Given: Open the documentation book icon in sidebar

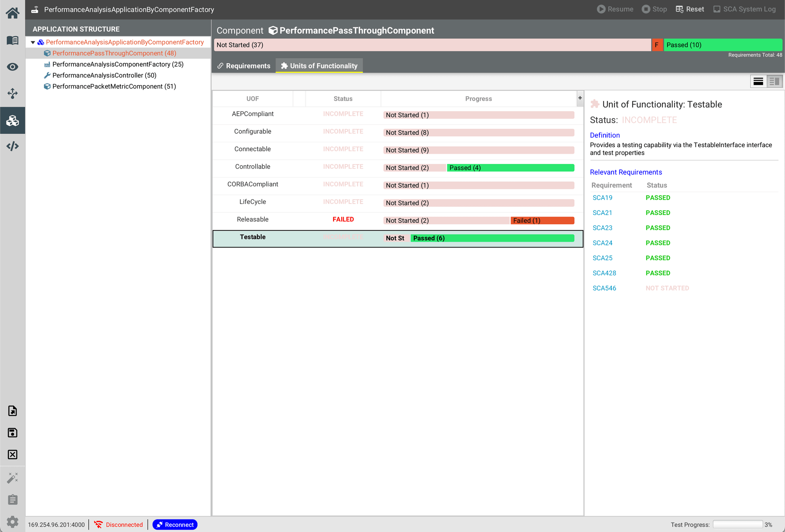Looking at the screenshot, I should coord(13,40).
